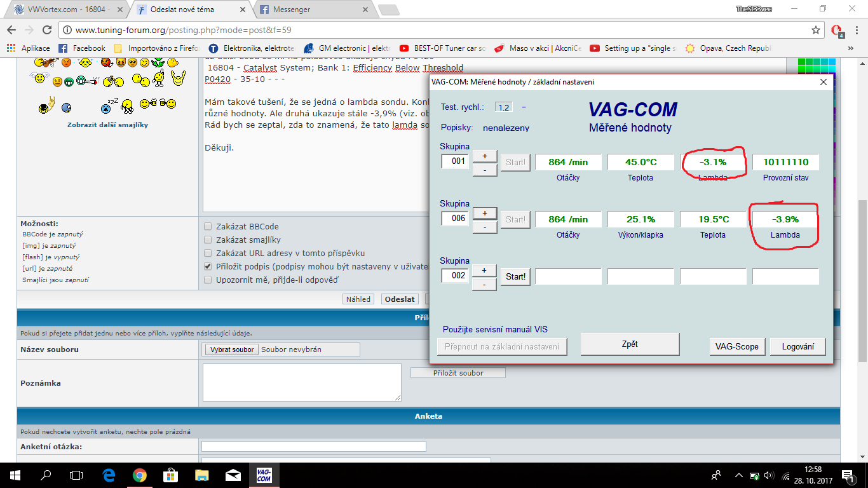
Task: Check the Zakázat smajlíky option
Action: [x=208, y=240]
